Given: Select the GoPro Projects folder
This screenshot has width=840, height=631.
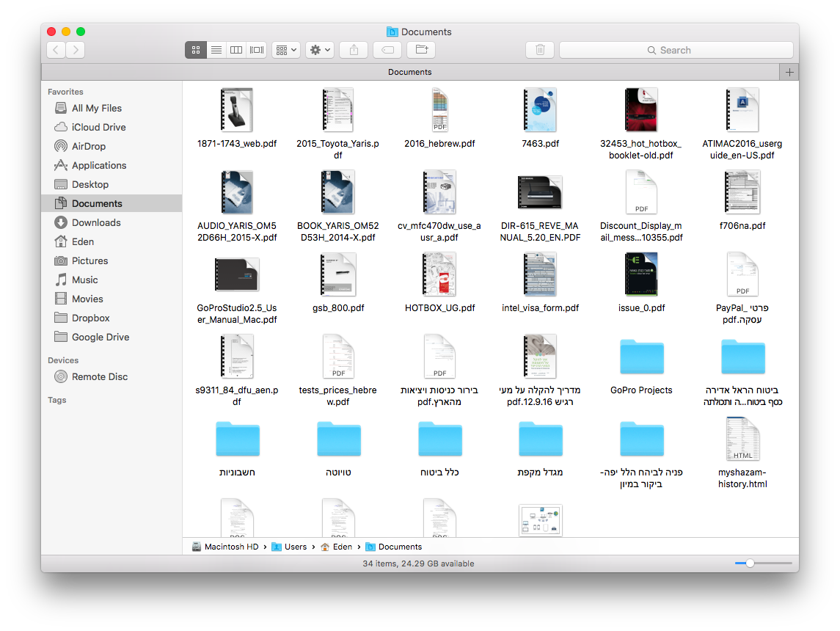Looking at the screenshot, I should coord(642,357).
